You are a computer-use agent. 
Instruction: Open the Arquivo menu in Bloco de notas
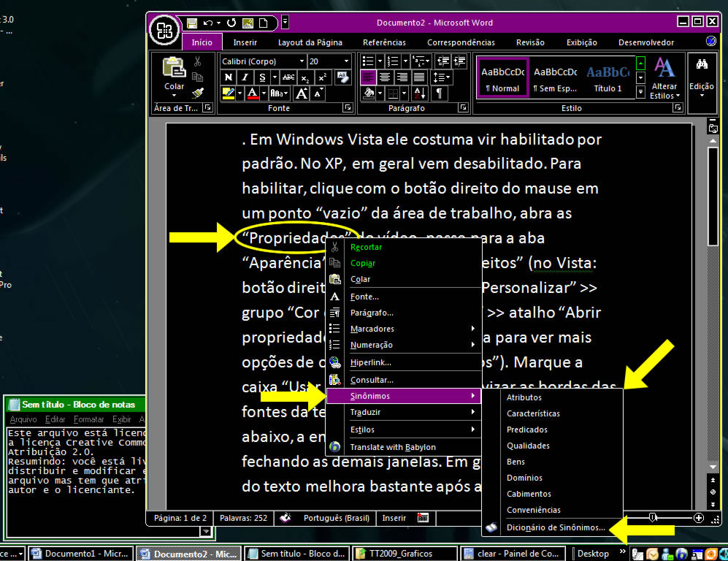[23, 419]
